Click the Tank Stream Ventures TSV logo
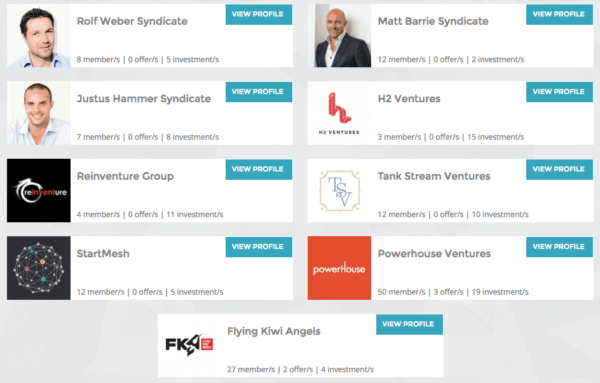This screenshot has height=383, width=600. [339, 191]
